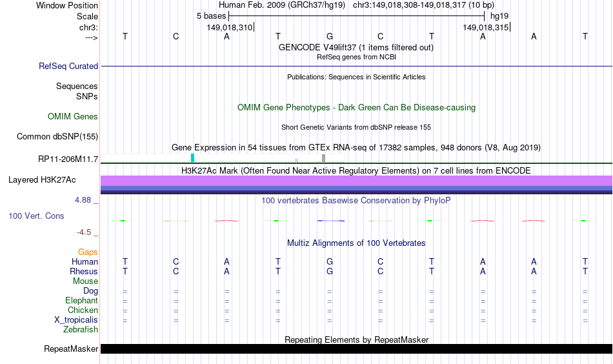Click the G base in the Human row
The width and height of the screenshot is (613, 364).
click(x=330, y=261)
